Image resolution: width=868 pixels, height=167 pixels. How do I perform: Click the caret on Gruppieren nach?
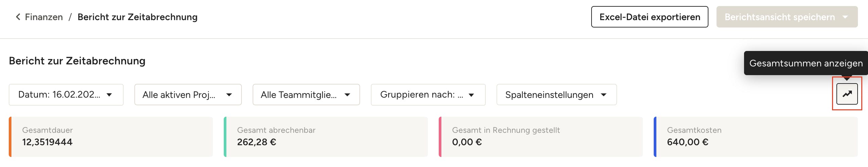click(x=471, y=95)
